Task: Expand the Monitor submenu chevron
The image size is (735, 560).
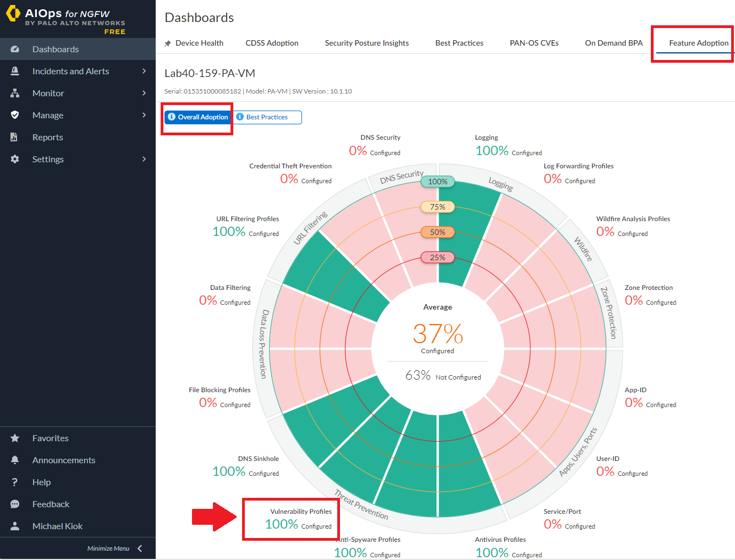Action: [x=144, y=94]
